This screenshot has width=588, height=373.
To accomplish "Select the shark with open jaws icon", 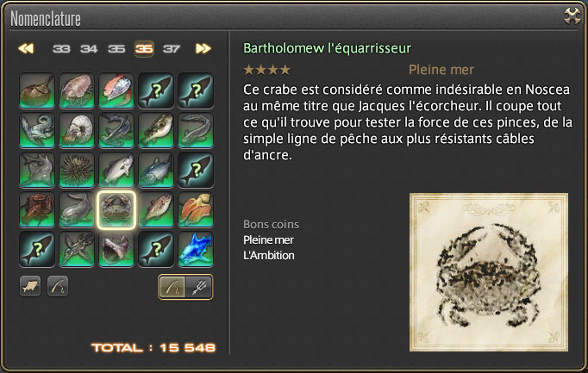I will [116, 250].
